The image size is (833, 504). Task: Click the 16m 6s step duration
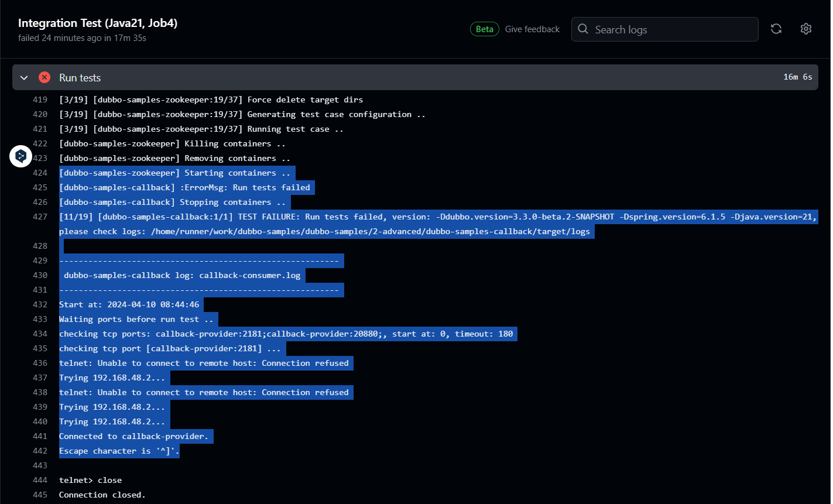pos(797,77)
